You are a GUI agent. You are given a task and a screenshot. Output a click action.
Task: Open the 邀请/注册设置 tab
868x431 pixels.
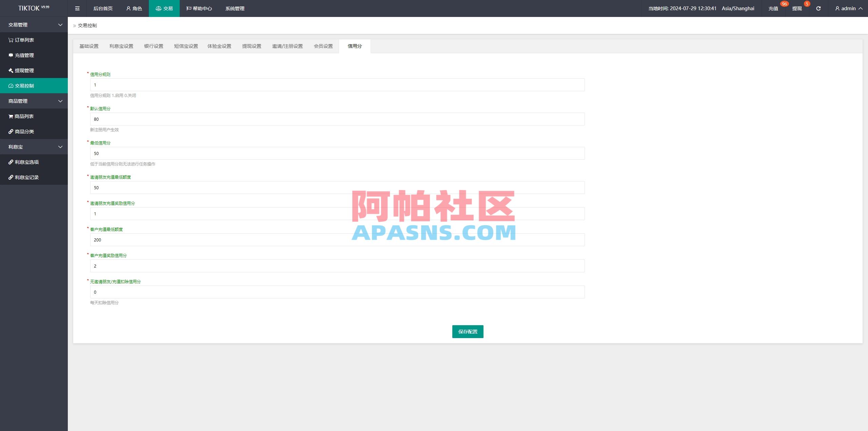(x=287, y=46)
